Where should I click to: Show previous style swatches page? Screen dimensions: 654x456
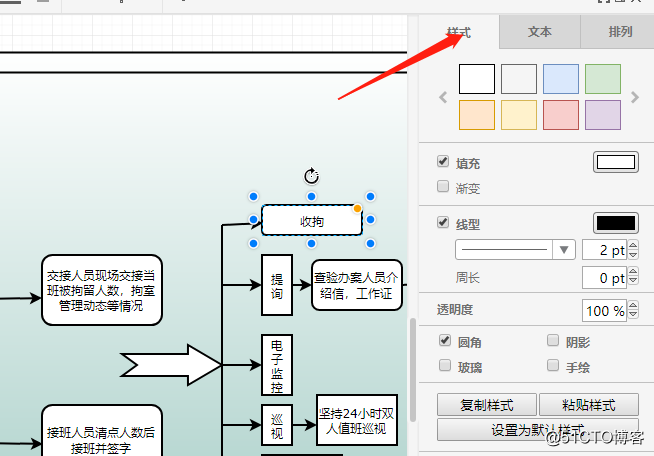443,98
